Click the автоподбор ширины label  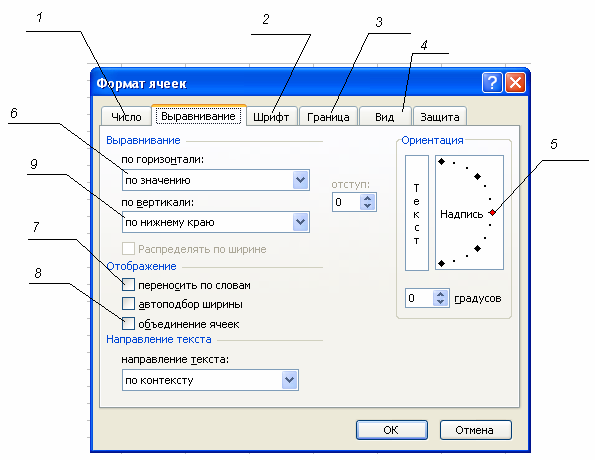pyautogui.click(x=190, y=304)
